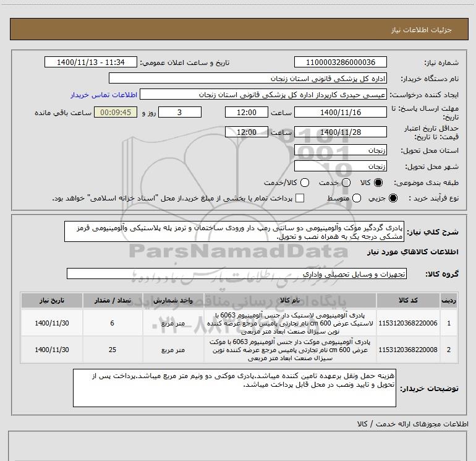Click the اطلاعات مجوزهای ارائه خدمت / کالا heading
Image resolution: width=476 pixels, height=461 pixels.
pyautogui.click(x=412, y=424)
